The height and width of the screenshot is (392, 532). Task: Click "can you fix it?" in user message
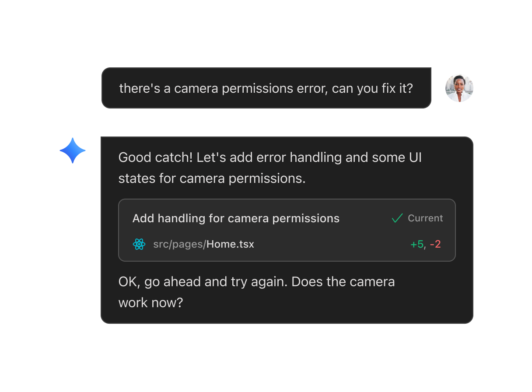372,88
